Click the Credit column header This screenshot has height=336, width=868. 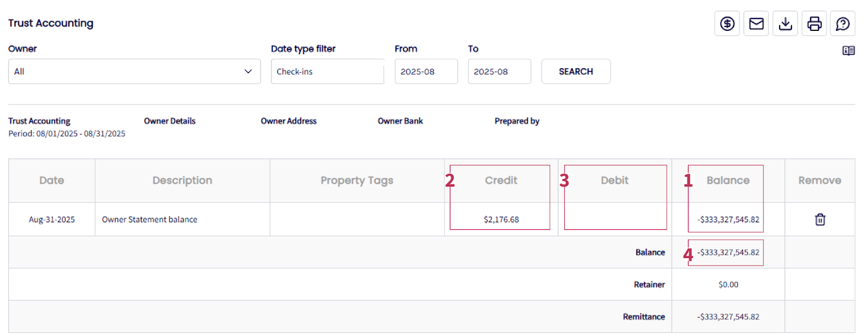coord(501,180)
